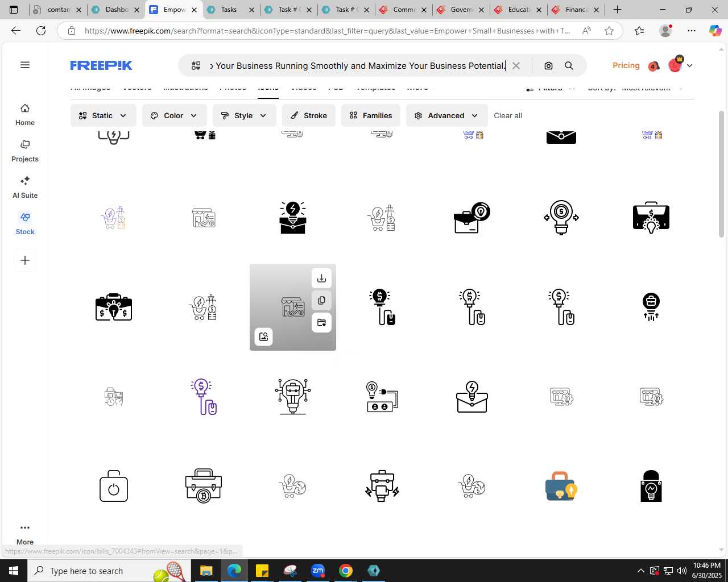
Task: Open search by image camera icon
Action: [x=548, y=66]
